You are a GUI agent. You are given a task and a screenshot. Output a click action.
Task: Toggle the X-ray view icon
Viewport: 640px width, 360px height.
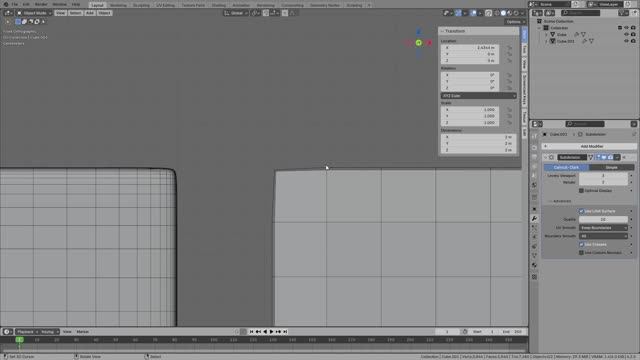coord(489,13)
